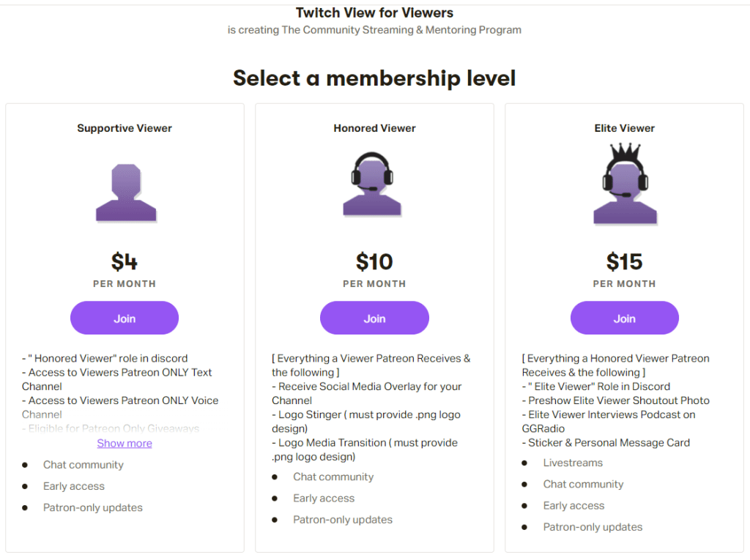Click the Select a membership level heading
The image size is (750, 560).
(x=374, y=78)
